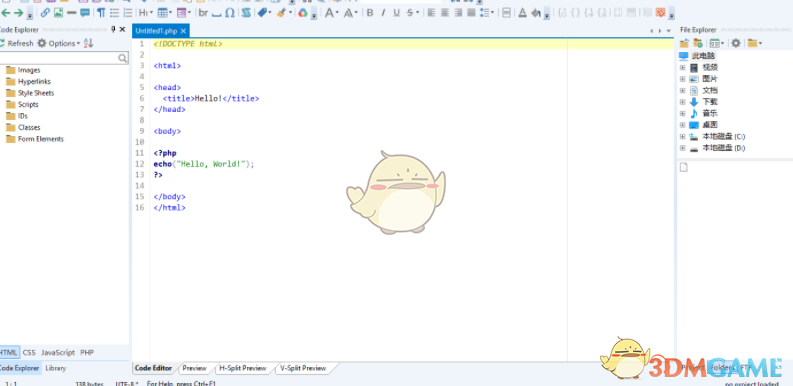Expand the 视频 folder node

click(x=682, y=67)
